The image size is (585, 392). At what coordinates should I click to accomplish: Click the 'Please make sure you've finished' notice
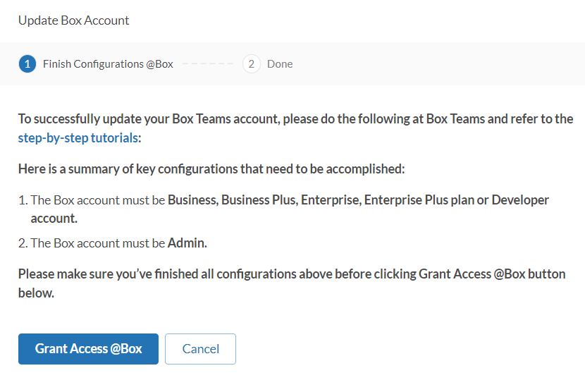pyautogui.click(x=292, y=283)
